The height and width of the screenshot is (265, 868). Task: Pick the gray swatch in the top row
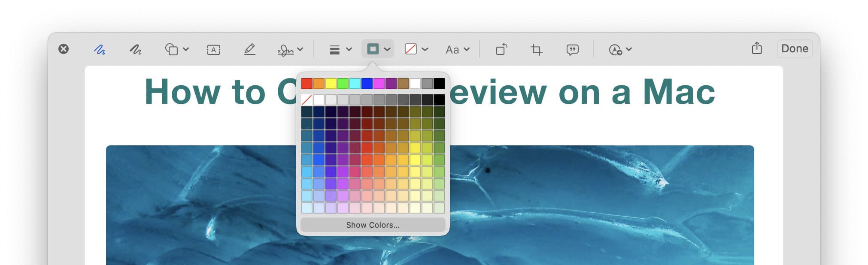pos(427,83)
